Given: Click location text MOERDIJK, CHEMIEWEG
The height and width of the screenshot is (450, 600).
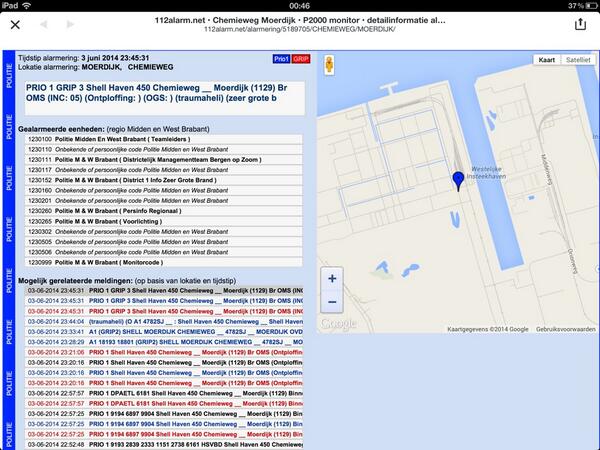Looking at the screenshot, I should [x=127, y=67].
